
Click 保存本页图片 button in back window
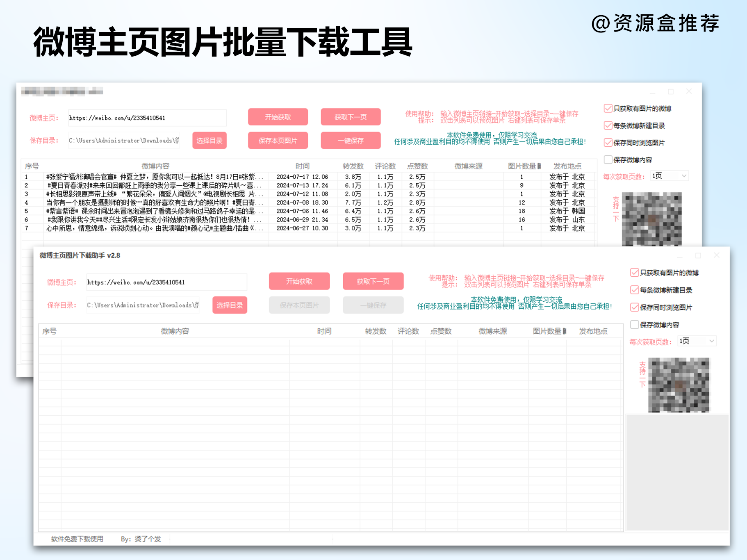(278, 140)
